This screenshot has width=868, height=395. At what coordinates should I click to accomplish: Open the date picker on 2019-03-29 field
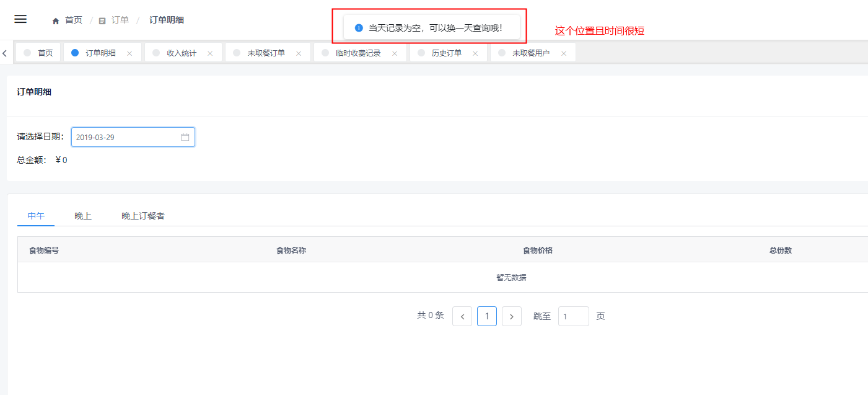click(x=124, y=136)
